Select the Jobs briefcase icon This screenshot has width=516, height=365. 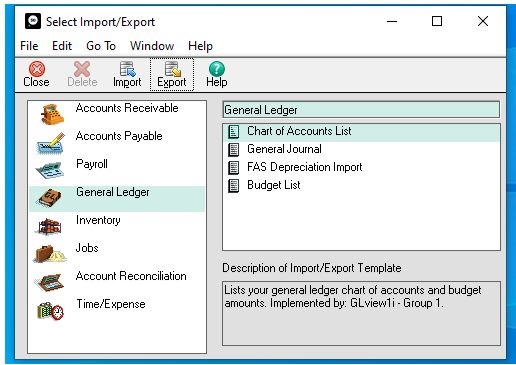point(49,254)
